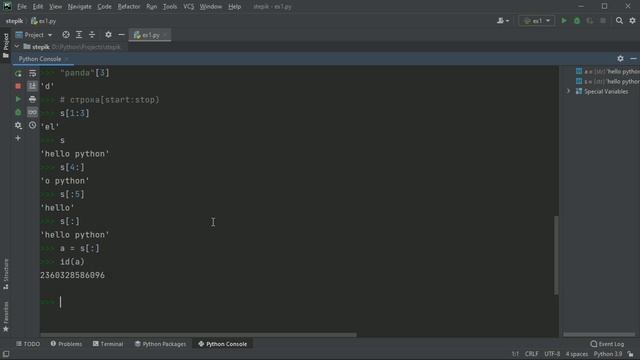Open the View menu
This screenshot has width=640, height=360.
56,7
